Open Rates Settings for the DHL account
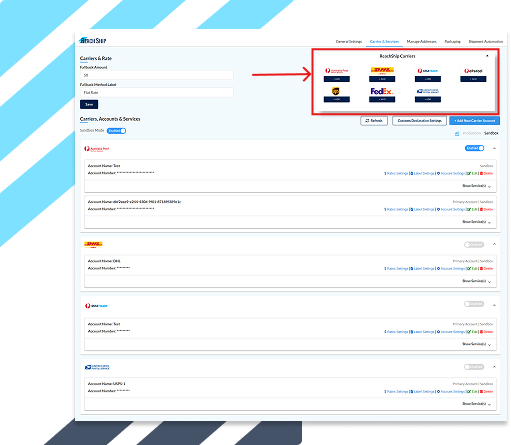The image size is (511, 445). [396, 269]
